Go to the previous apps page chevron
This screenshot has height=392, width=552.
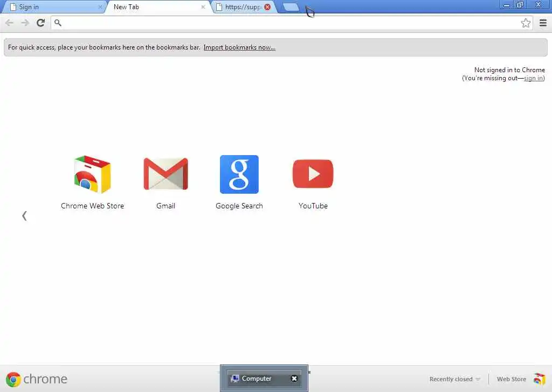coord(24,215)
